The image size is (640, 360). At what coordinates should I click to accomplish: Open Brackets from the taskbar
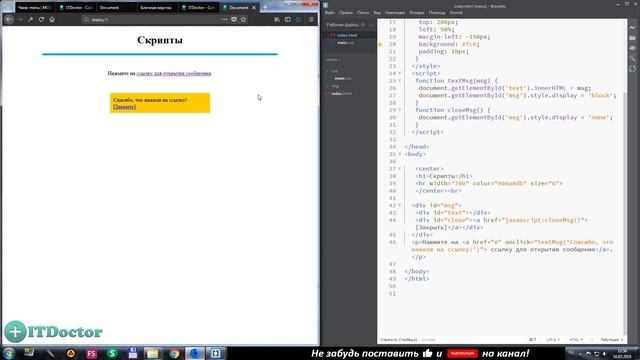click(216, 353)
